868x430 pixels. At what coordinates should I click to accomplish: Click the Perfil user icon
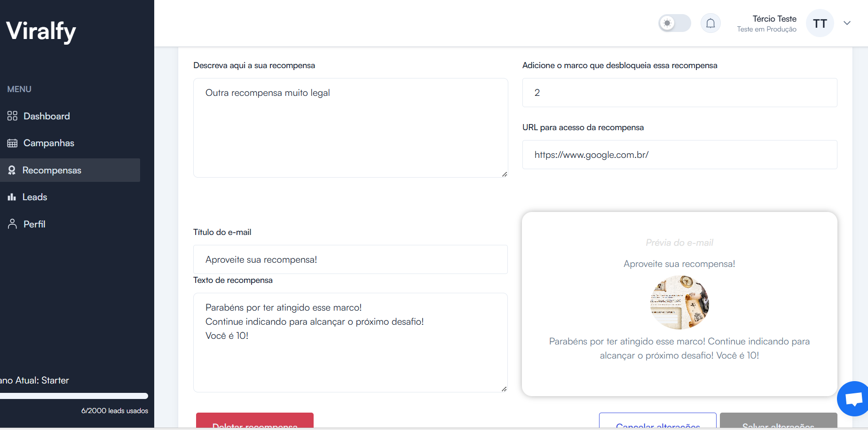(12, 224)
